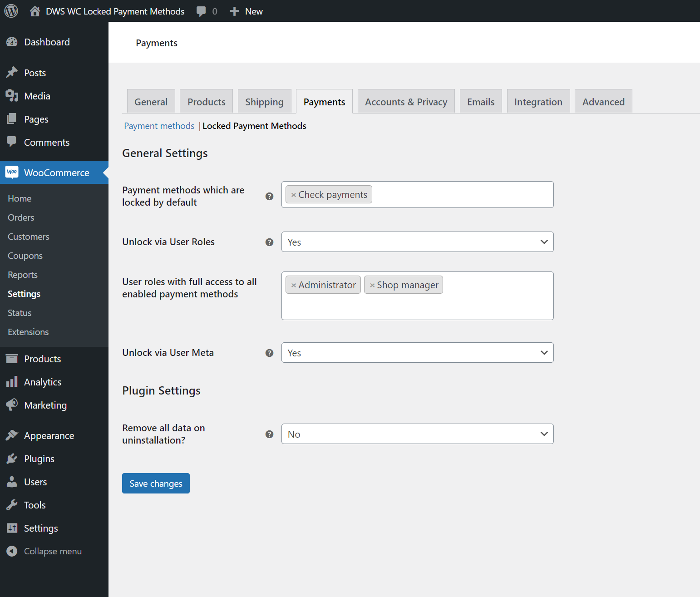Open Remove all data on uninstallation dropdown
The height and width of the screenshot is (597, 700).
pos(417,434)
